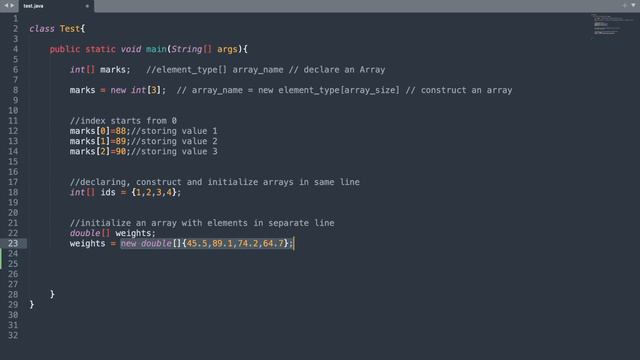
Task: Click line number 23 in the gutter
Action: click(13, 243)
